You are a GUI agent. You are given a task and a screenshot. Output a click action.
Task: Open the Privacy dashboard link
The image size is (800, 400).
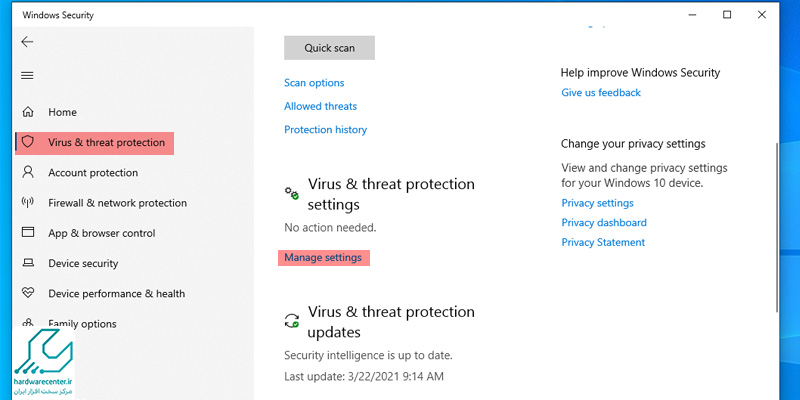tap(604, 222)
